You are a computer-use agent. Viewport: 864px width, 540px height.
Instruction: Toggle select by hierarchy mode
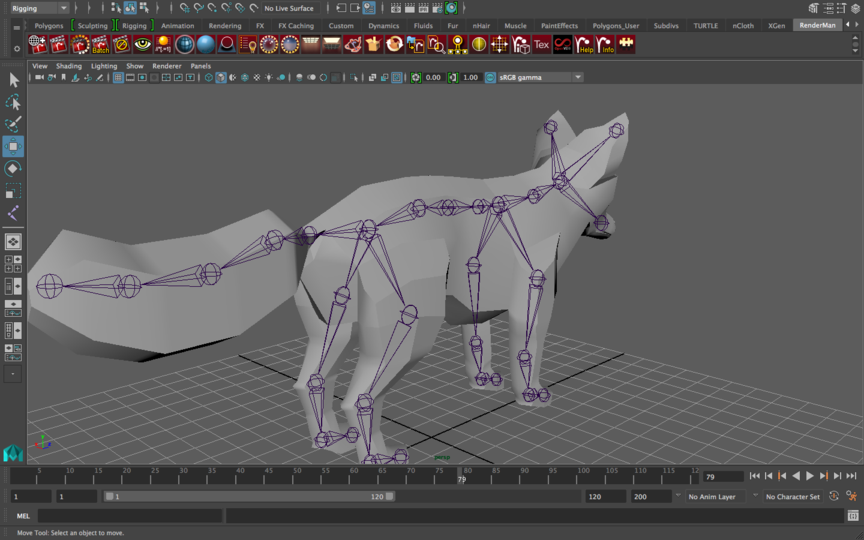coord(116,8)
